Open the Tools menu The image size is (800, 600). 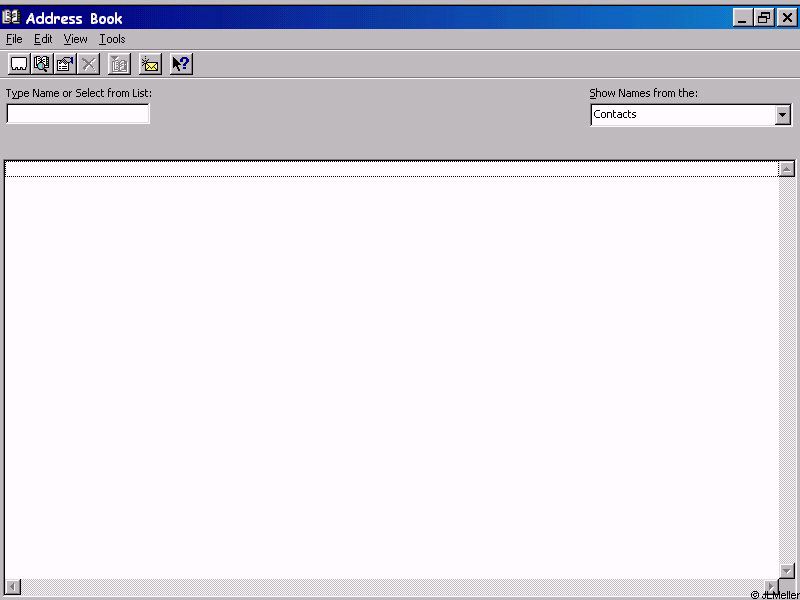click(112, 39)
